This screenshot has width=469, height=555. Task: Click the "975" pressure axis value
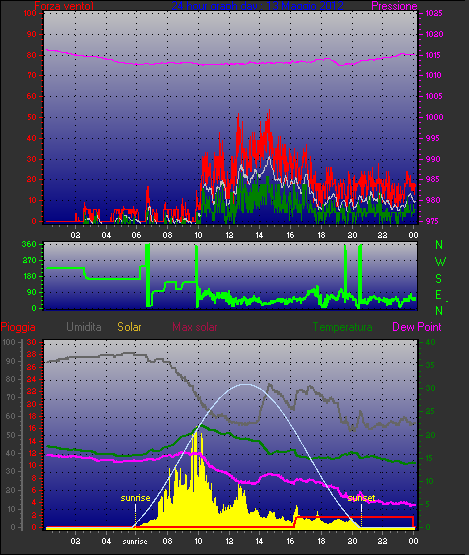click(x=432, y=221)
